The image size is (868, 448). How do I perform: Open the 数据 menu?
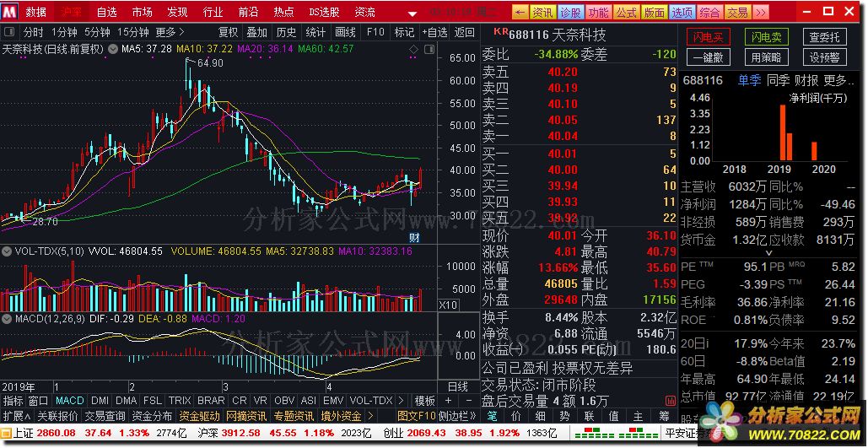pyautogui.click(x=36, y=12)
